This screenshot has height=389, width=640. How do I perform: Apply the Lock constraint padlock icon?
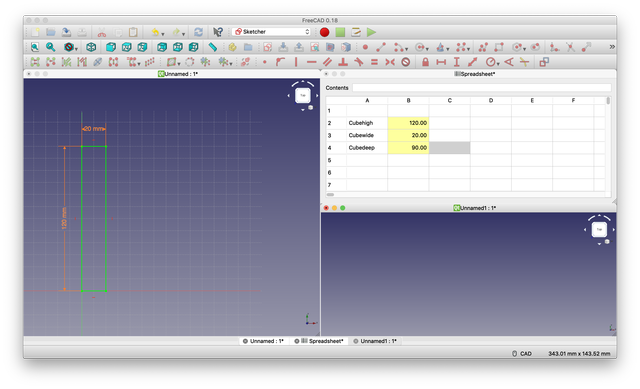(x=425, y=62)
